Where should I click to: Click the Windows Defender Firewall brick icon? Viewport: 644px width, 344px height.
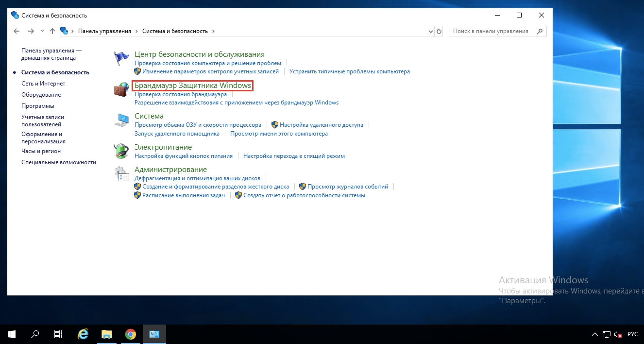click(121, 90)
